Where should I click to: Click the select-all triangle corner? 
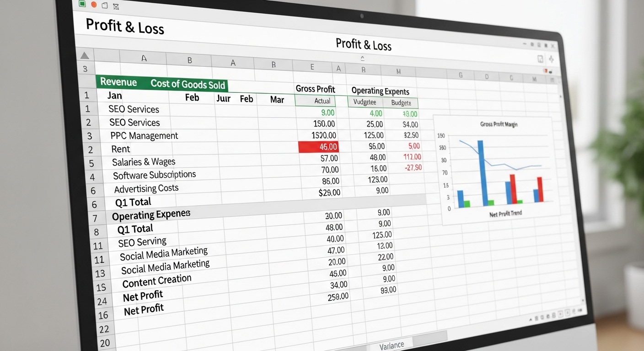(85, 55)
